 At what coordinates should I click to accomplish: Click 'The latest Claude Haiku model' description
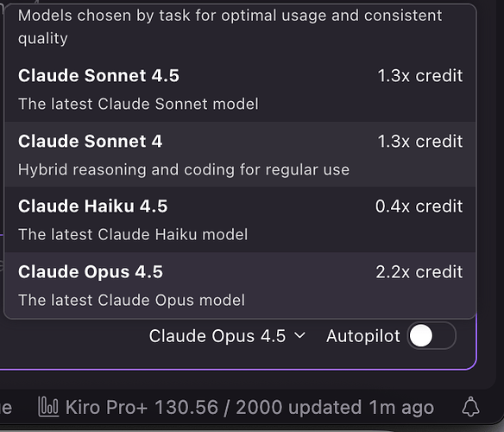point(133,234)
